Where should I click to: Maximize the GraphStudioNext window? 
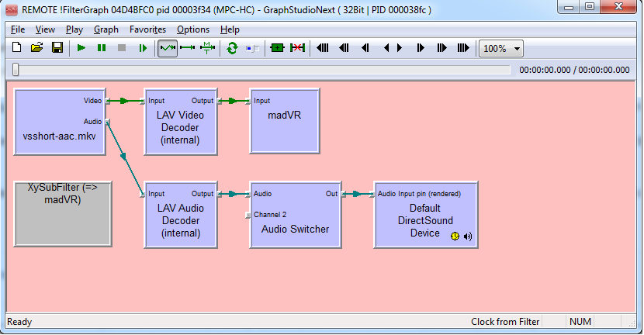(x=590, y=6)
